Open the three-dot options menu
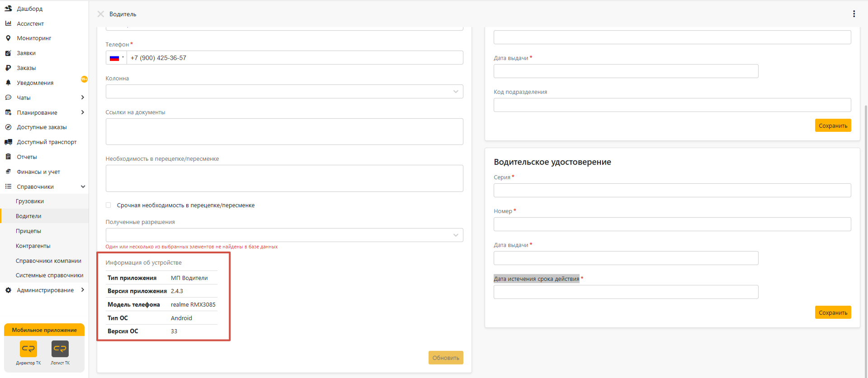The image size is (868, 378). pyautogui.click(x=854, y=14)
